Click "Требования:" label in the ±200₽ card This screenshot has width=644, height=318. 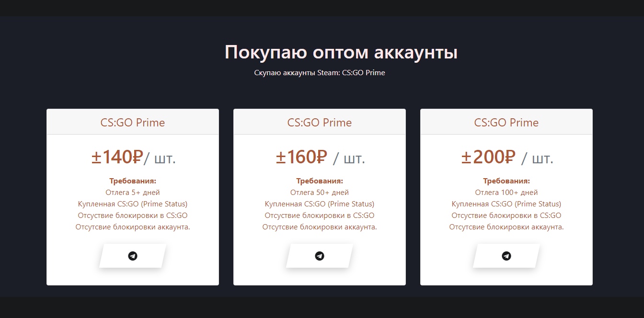click(x=506, y=181)
